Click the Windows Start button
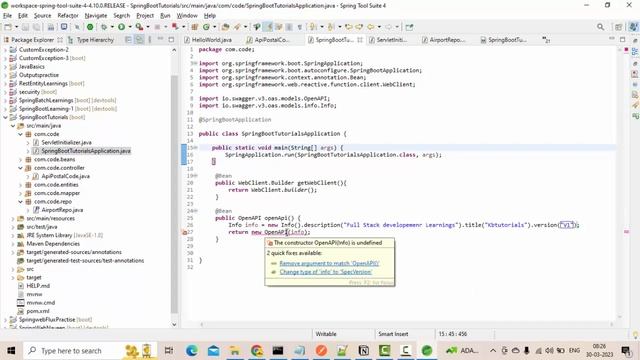640x360 pixels. (11, 351)
